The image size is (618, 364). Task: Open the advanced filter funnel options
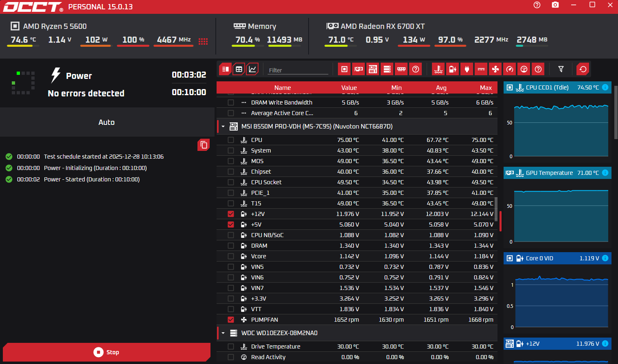click(x=561, y=69)
